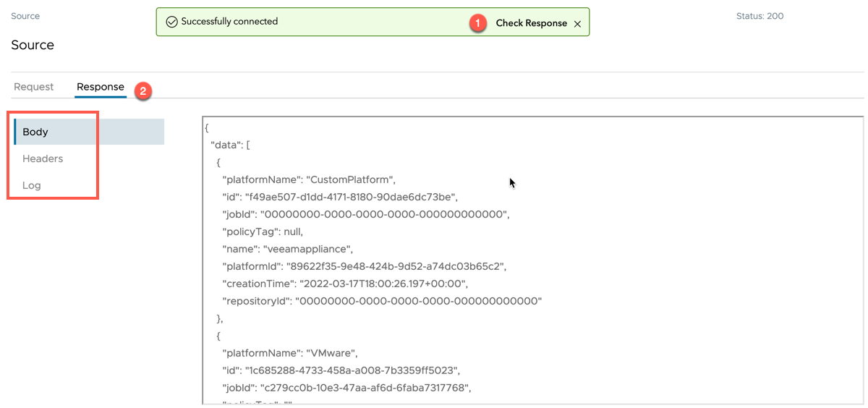Click the "data": [ line

[230, 145]
